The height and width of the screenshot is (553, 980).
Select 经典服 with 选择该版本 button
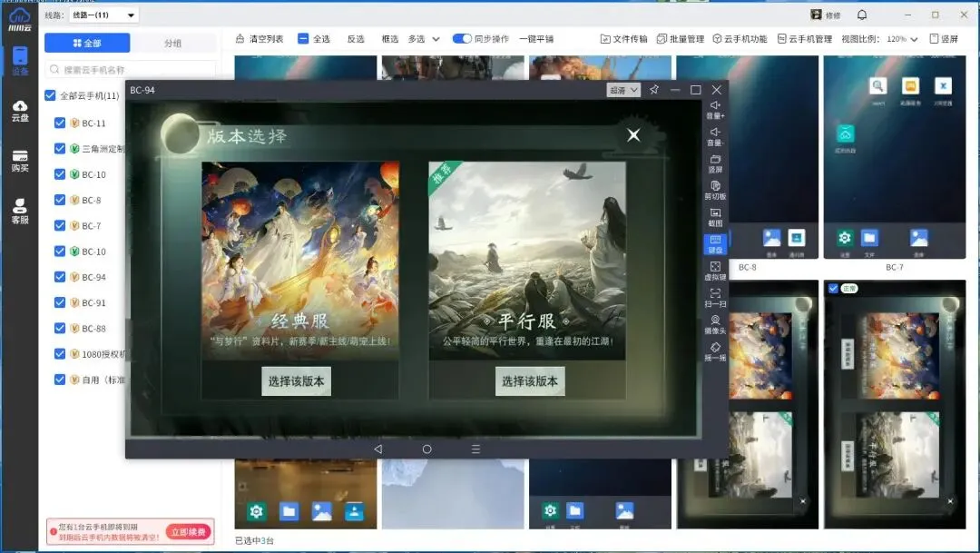pos(296,381)
